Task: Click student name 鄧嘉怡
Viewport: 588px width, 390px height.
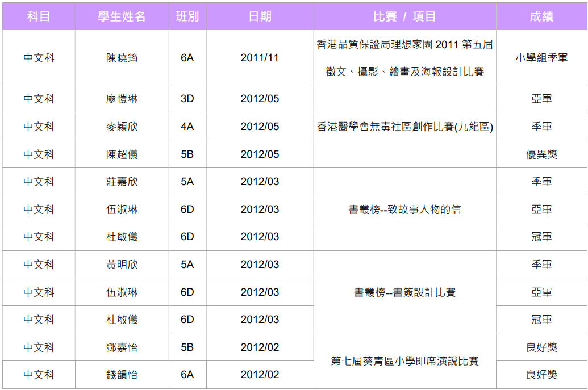Action: (x=122, y=347)
